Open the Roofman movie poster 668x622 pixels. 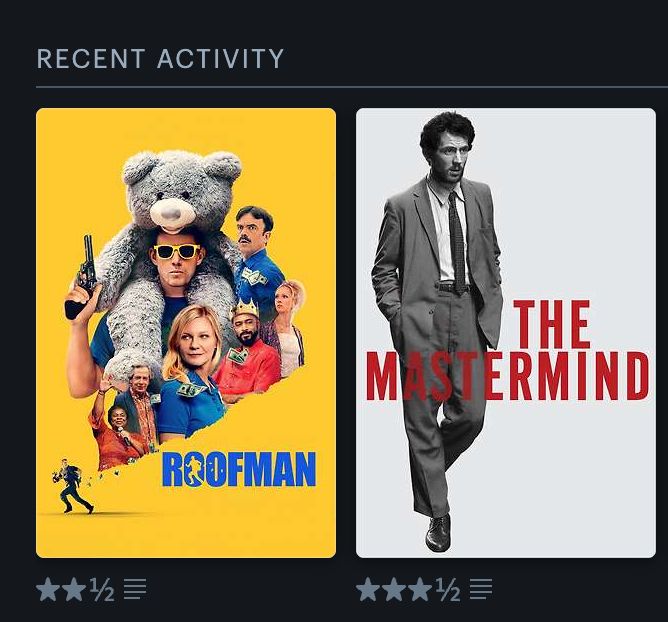[186, 333]
